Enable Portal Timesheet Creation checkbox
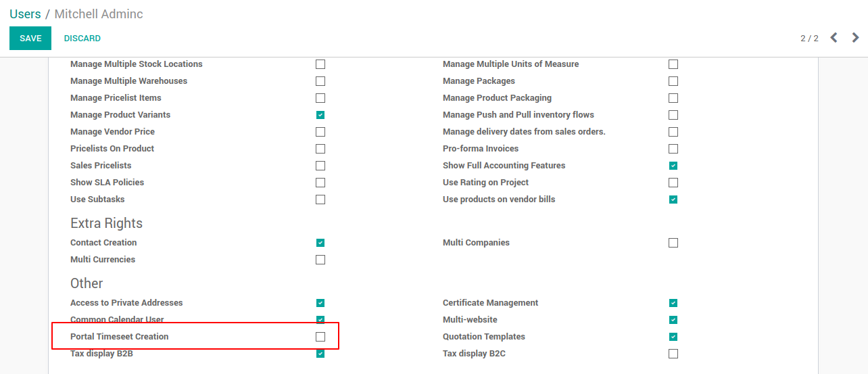868x374 pixels. [320, 337]
